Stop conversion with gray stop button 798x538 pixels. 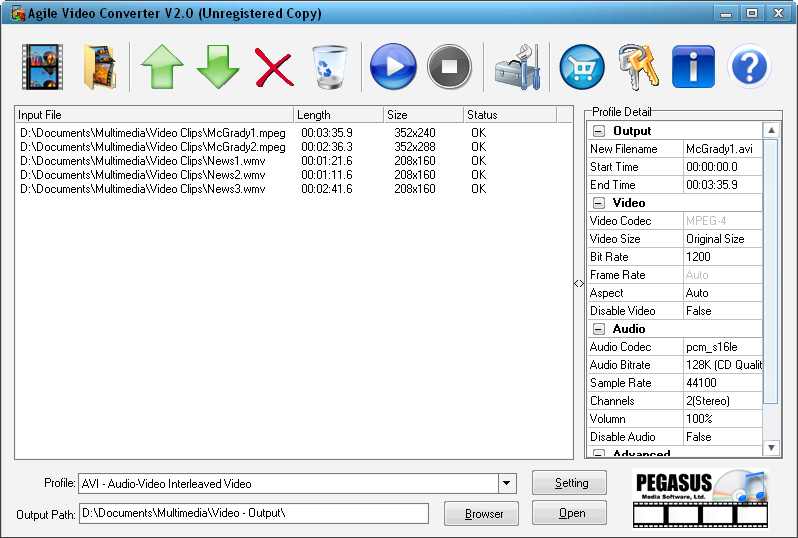(449, 67)
